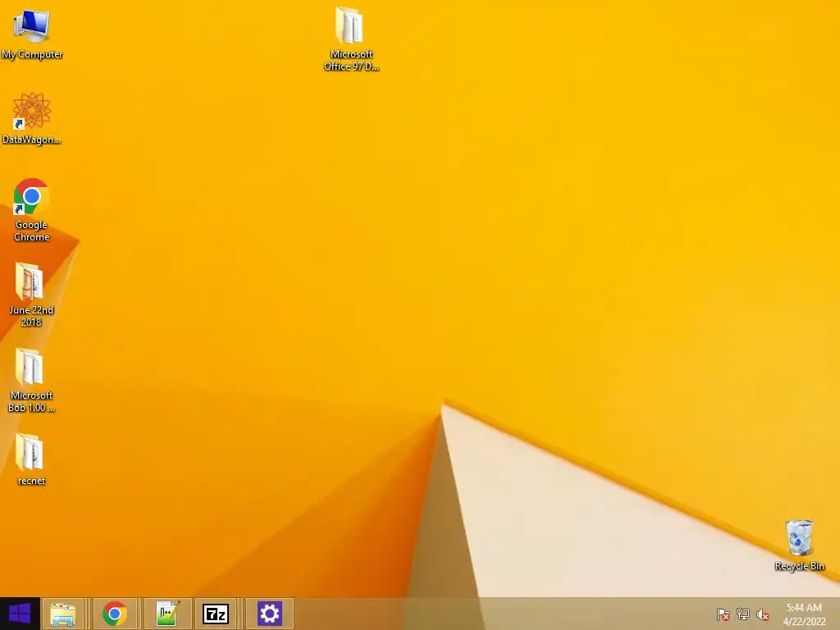Click the 4/22/2022 date in the taskbar
This screenshot has width=840, height=630.
(x=804, y=622)
